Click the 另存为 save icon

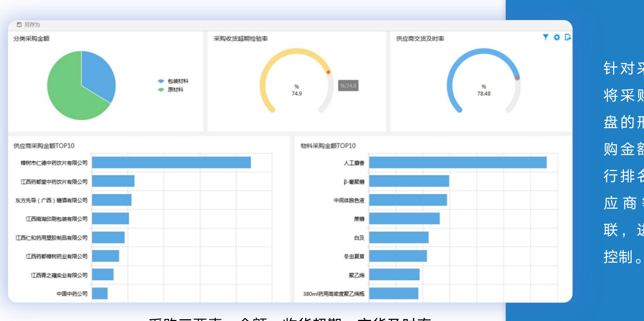coord(19,25)
